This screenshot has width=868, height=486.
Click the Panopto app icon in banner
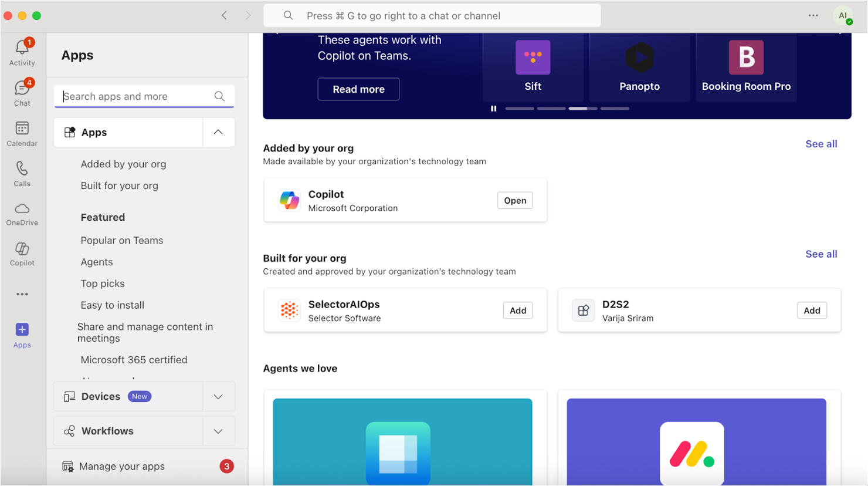coord(639,57)
